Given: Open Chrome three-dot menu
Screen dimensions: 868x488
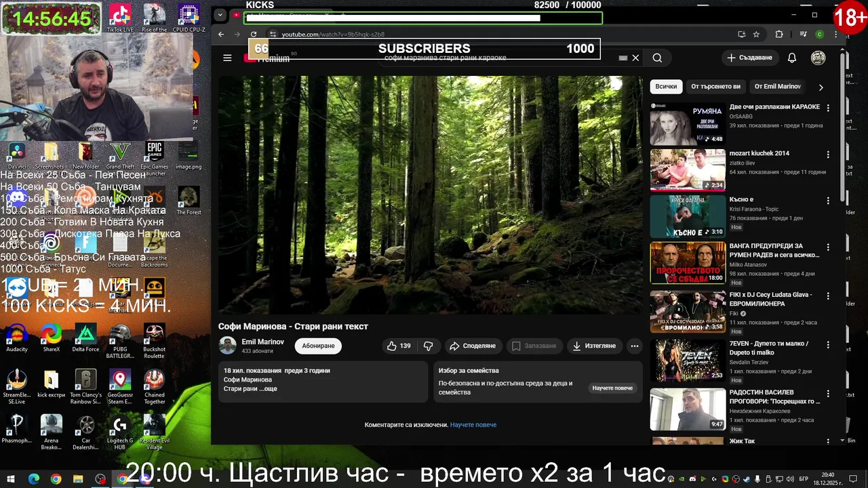Looking at the screenshot, I should pos(836,34).
